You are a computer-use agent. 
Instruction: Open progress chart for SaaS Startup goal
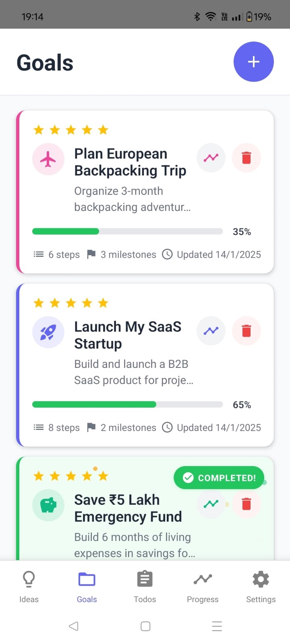point(211,331)
